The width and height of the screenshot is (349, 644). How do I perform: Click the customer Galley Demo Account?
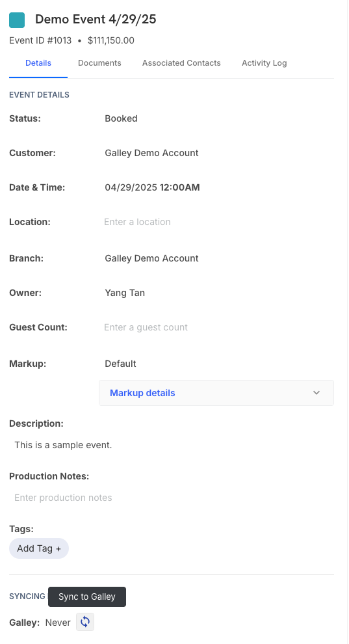(151, 153)
